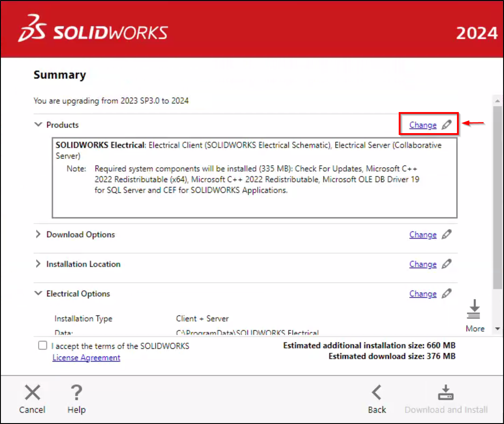The width and height of the screenshot is (504, 424).
Task: Collapse the Products section
Action: (x=38, y=125)
